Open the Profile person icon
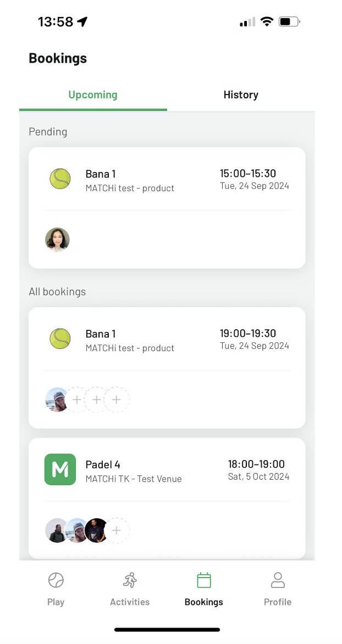 (278, 580)
